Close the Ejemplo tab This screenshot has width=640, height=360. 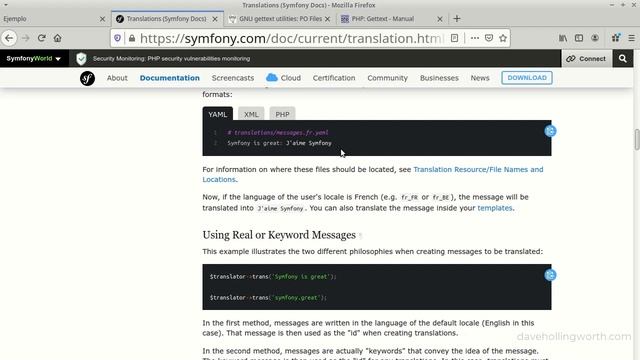click(x=102, y=19)
